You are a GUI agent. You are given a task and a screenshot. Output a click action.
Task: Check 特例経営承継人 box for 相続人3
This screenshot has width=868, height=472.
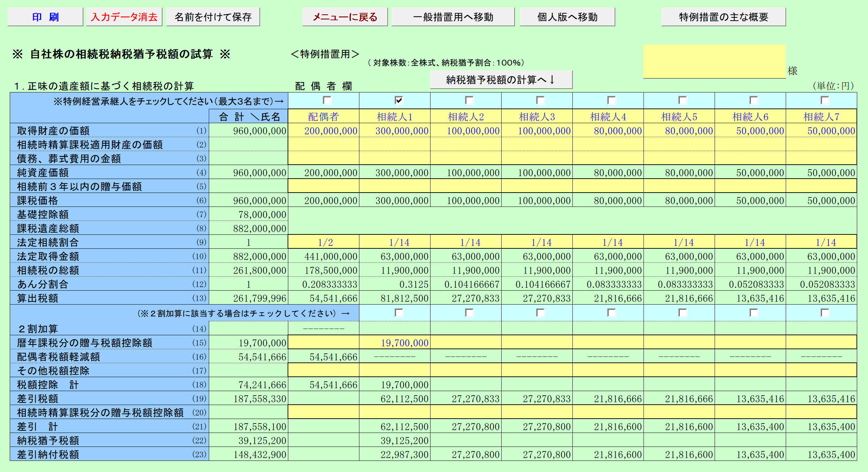coord(540,100)
